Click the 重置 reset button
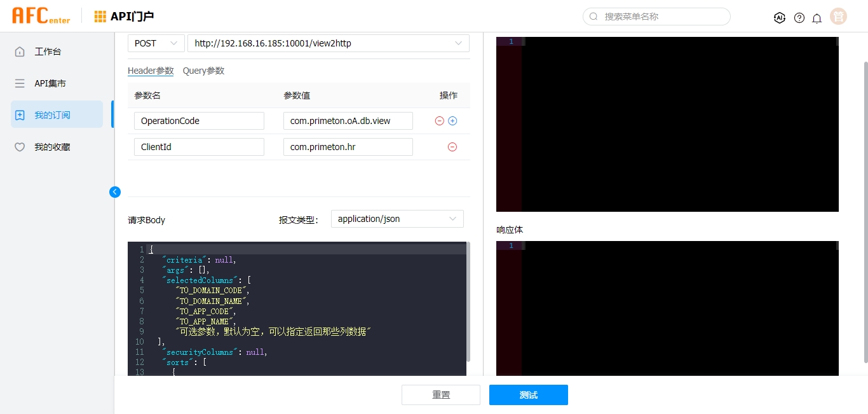Image resolution: width=868 pixels, height=414 pixels. tap(440, 395)
